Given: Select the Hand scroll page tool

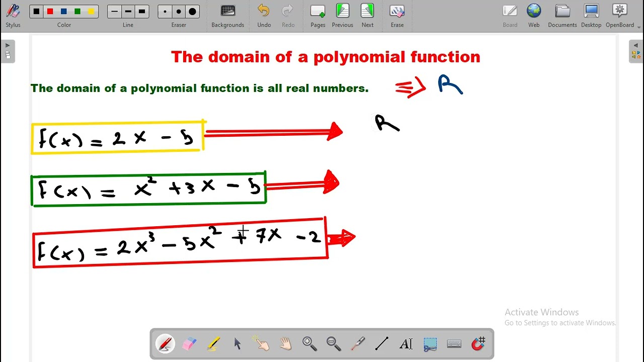Looking at the screenshot, I should [285, 344].
